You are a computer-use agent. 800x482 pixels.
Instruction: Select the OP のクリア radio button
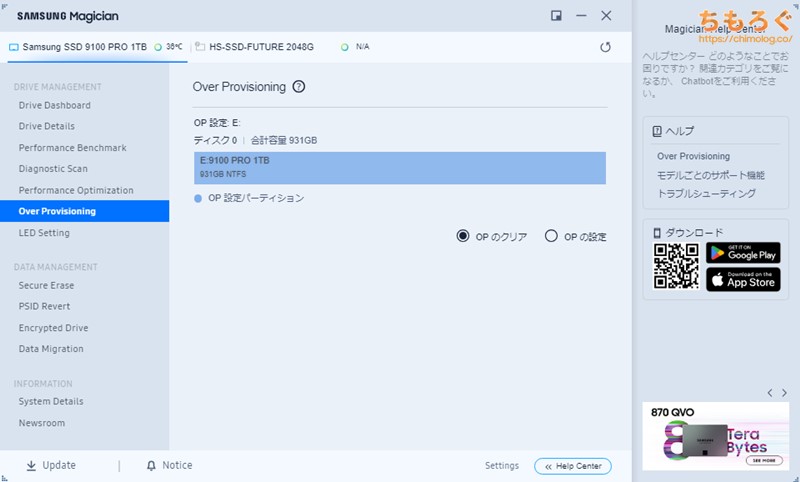pyautogui.click(x=463, y=236)
